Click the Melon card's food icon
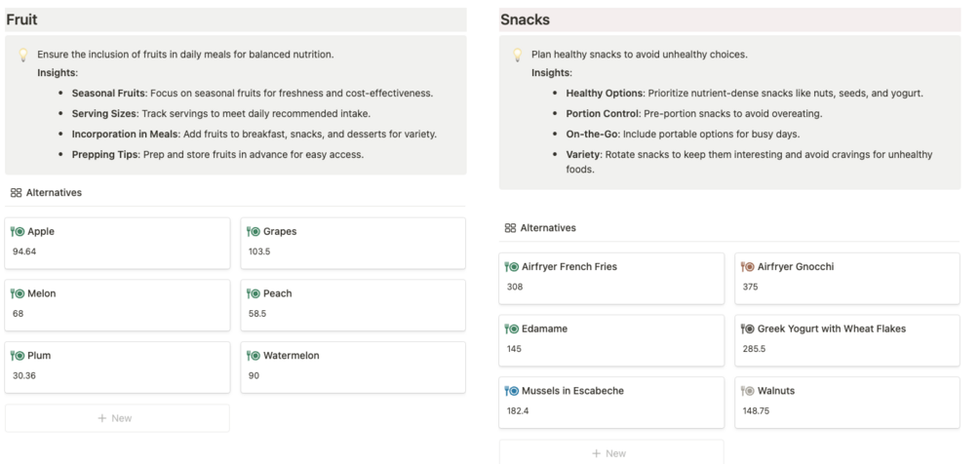The height and width of the screenshot is (464, 980). [x=18, y=293]
